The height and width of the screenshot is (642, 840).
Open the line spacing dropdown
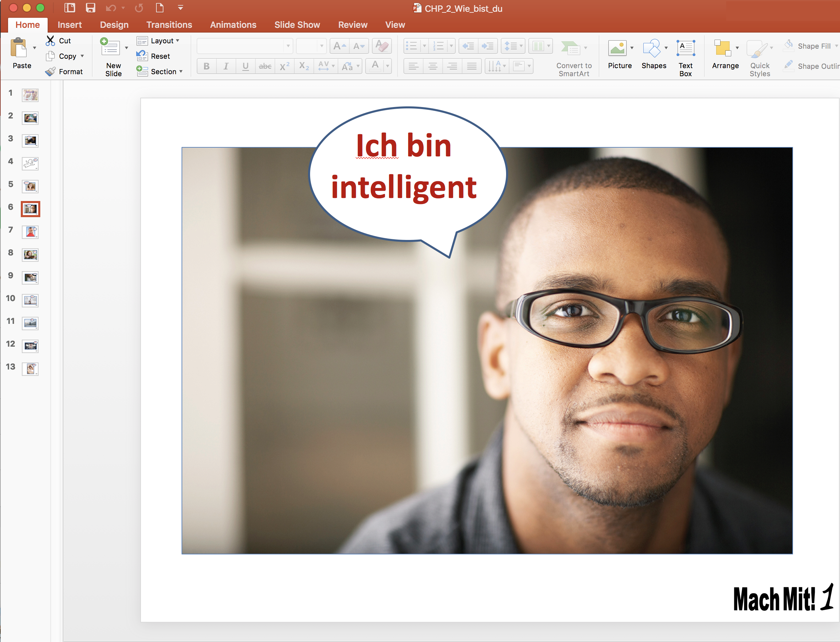point(513,46)
